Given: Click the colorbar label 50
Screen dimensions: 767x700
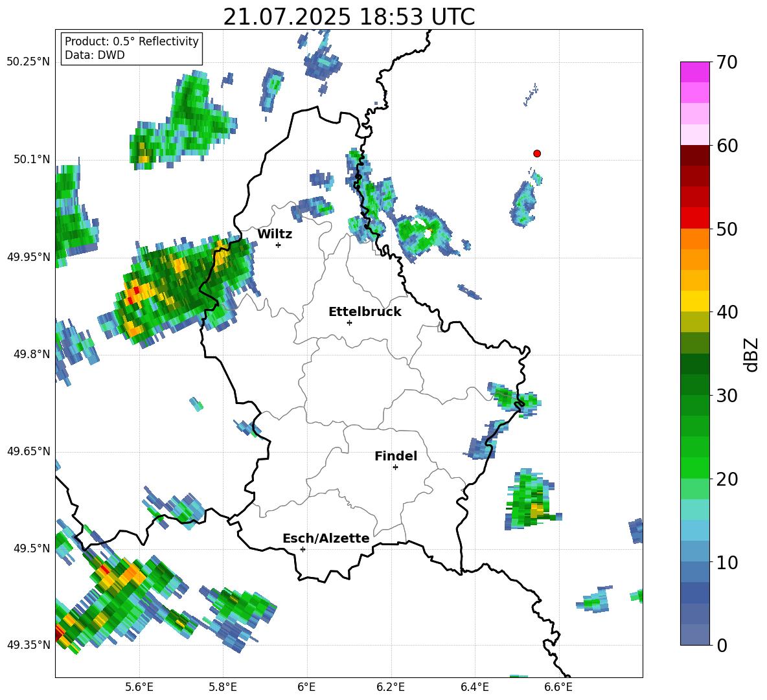Looking at the screenshot, I should tap(727, 229).
